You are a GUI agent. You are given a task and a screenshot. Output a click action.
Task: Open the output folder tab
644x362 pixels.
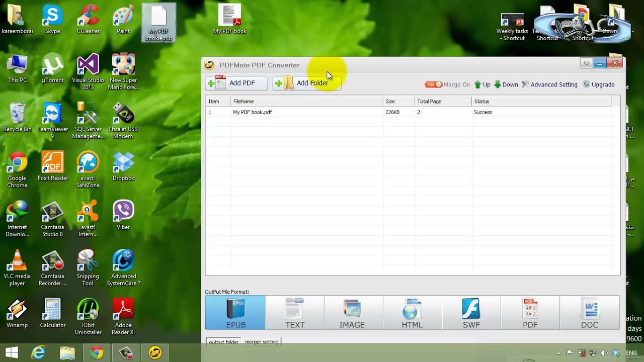(x=223, y=342)
